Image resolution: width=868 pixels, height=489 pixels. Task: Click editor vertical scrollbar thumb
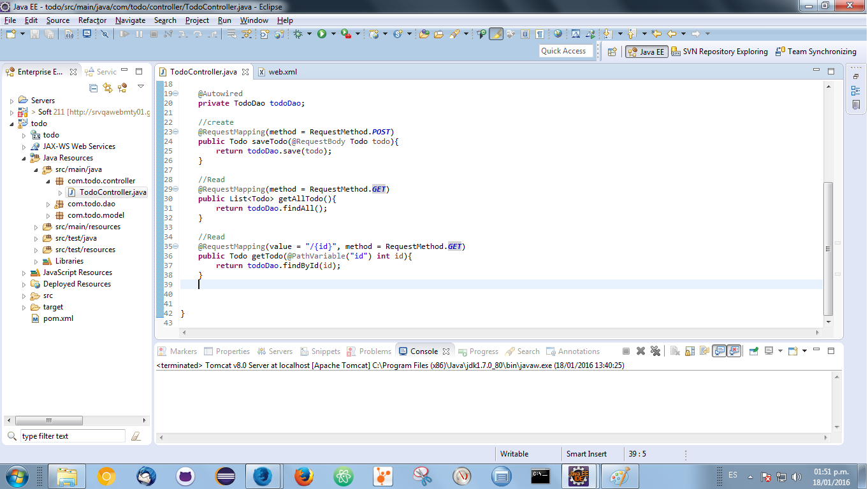(x=828, y=248)
